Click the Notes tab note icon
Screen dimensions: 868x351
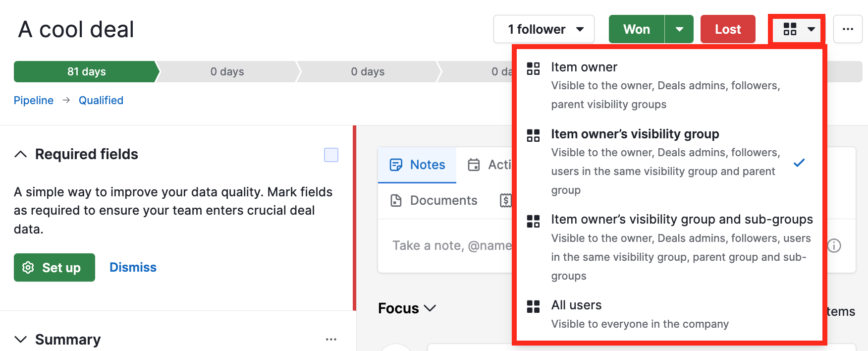tap(396, 164)
